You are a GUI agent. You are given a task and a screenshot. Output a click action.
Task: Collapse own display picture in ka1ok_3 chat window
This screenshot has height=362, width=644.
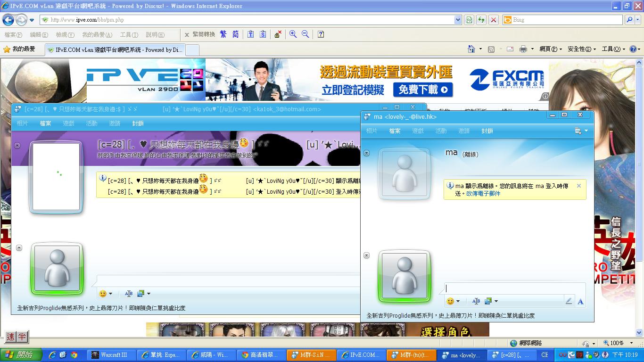click(x=19, y=248)
